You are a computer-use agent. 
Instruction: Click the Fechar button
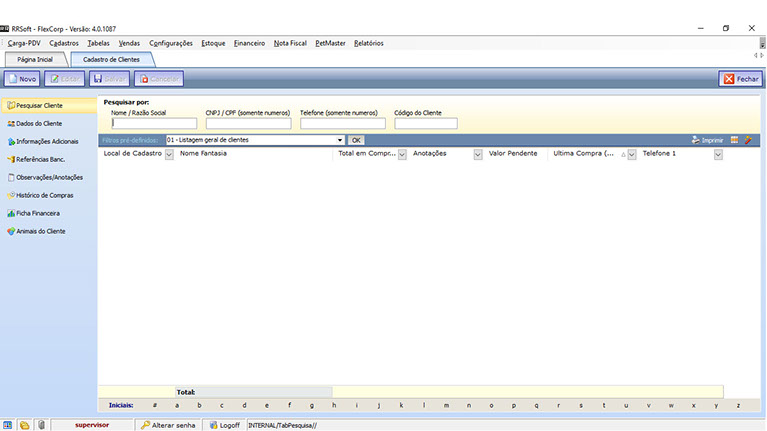point(741,78)
